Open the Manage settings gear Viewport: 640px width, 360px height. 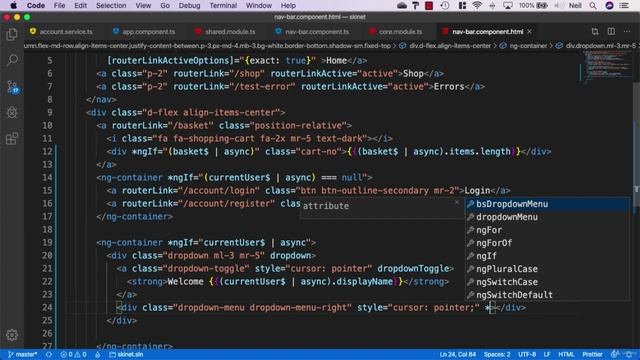[x=12, y=335]
